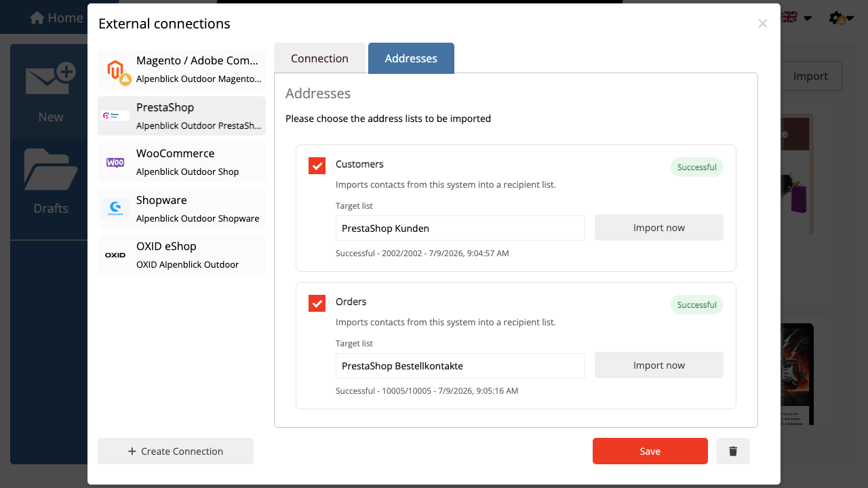Close the External connections dialog

click(763, 24)
